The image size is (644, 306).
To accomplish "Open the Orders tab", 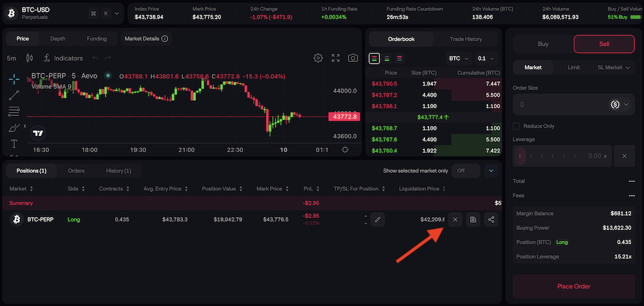I will [x=77, y=171].
